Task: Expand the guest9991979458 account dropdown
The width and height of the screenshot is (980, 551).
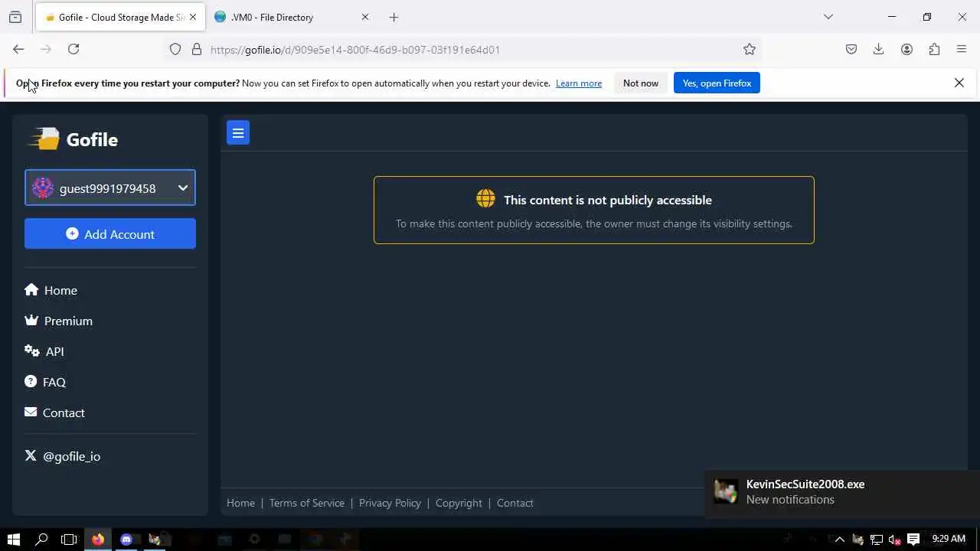Action: [x=110, y=187]
